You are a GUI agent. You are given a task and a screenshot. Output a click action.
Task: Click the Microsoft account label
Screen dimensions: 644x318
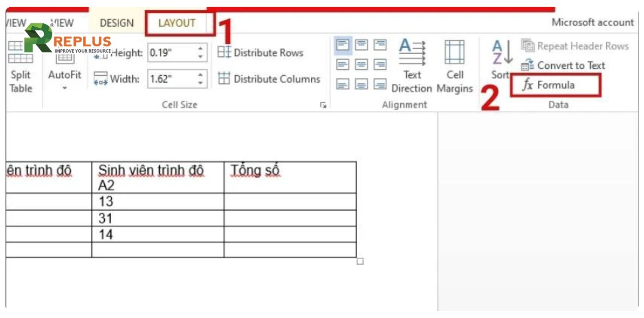(x=592, y=23)
